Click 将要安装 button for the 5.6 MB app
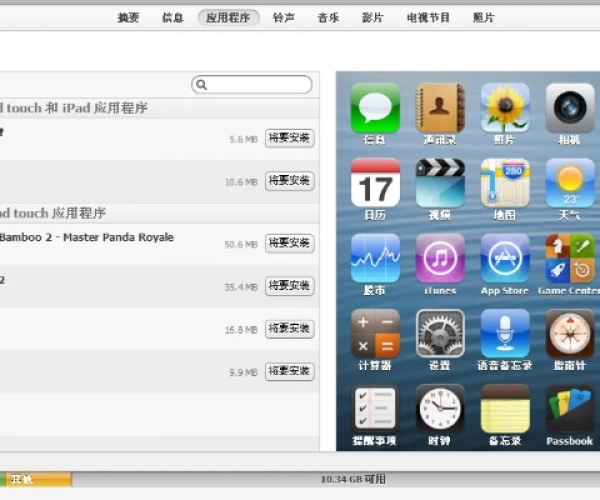The height and width of the screenshot is (500, 600). point(290,139)
